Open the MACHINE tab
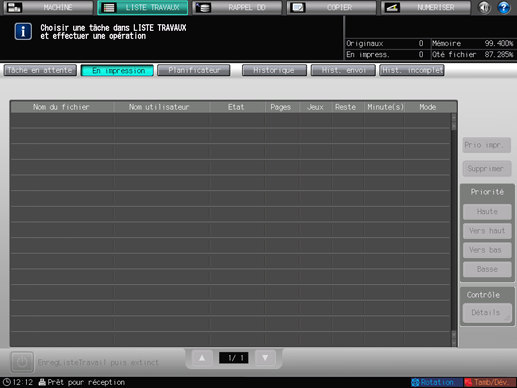This screenshot has width=517, height=388. coord(48,7)
